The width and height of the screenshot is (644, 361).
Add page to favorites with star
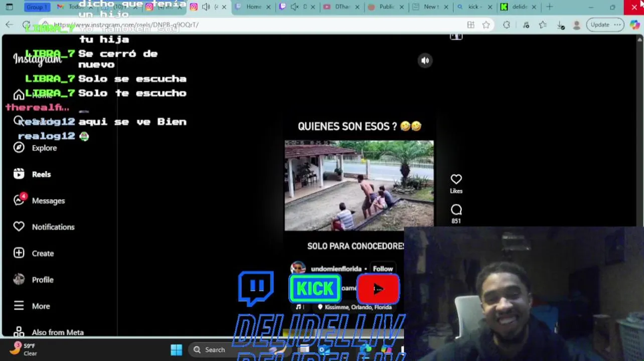[x=486, y=25]
